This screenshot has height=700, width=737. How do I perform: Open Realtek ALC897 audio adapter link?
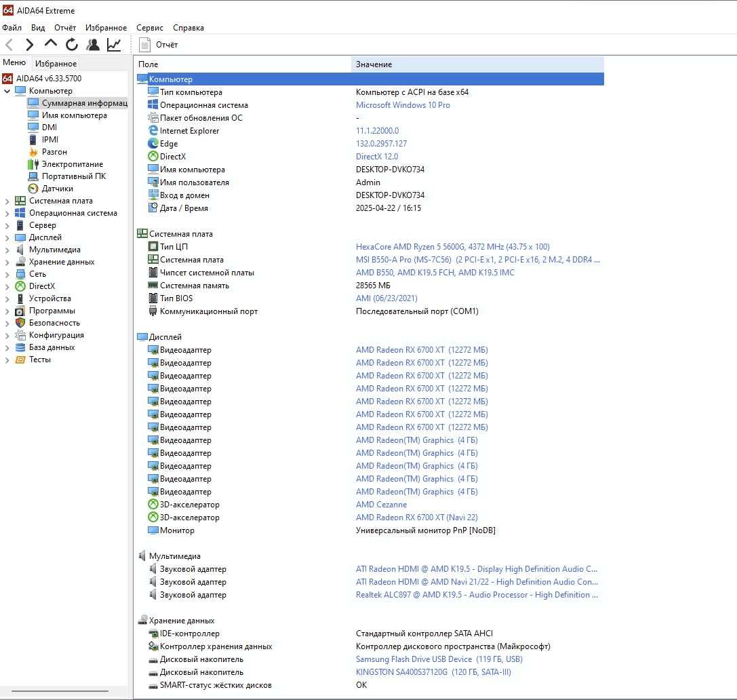click(477, 595)
